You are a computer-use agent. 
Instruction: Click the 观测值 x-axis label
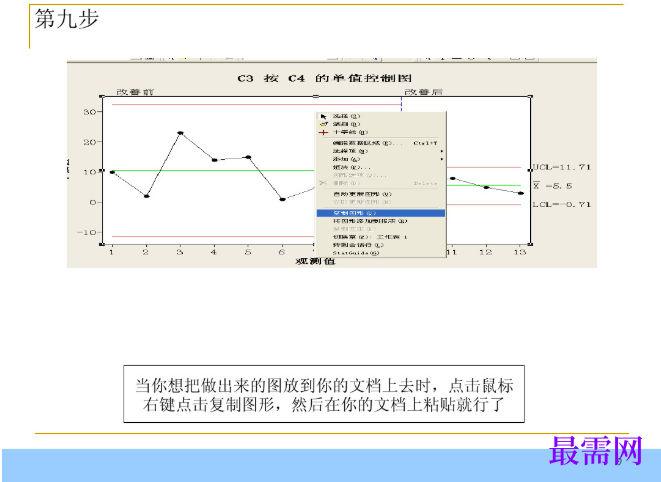coord(315,261)
